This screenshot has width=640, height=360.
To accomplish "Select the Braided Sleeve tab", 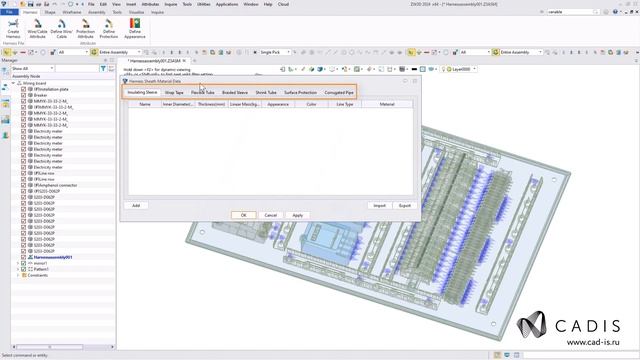I will point(235,93).
